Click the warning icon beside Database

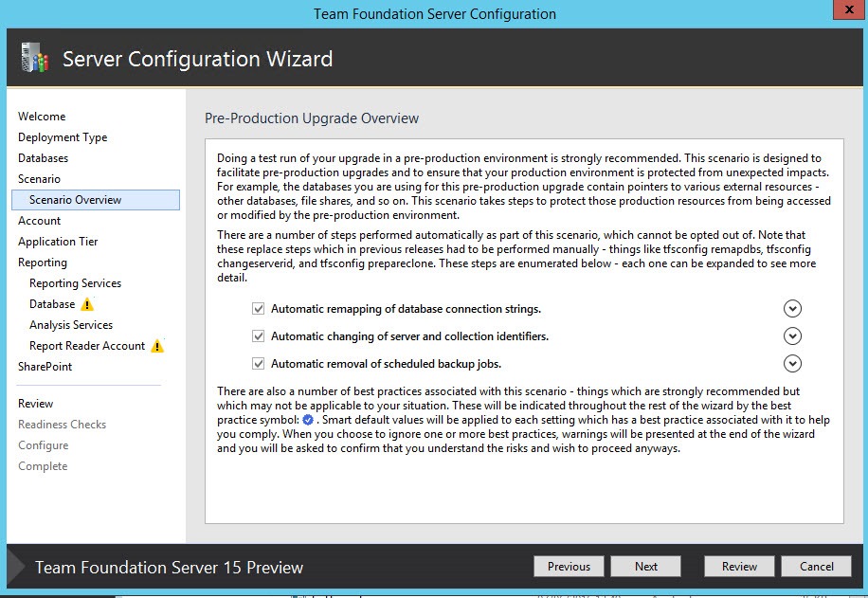pyautogui.click(x=87, y=304)
